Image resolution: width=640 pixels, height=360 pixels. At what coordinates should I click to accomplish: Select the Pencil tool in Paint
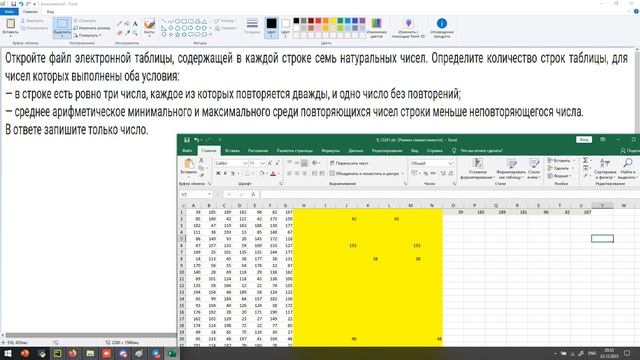point(120,24)
